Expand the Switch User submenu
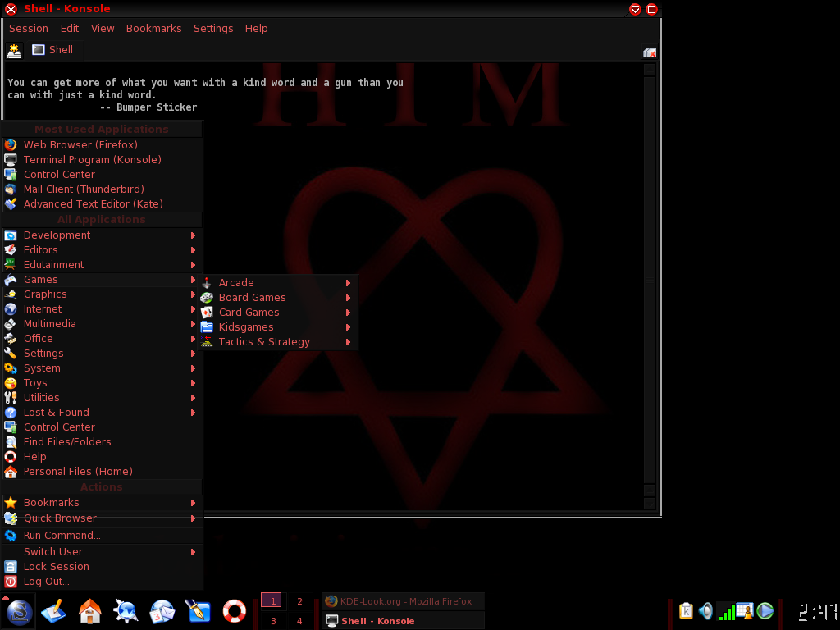Viewport: 840px width, 630px height. click(x=102, y=552)
